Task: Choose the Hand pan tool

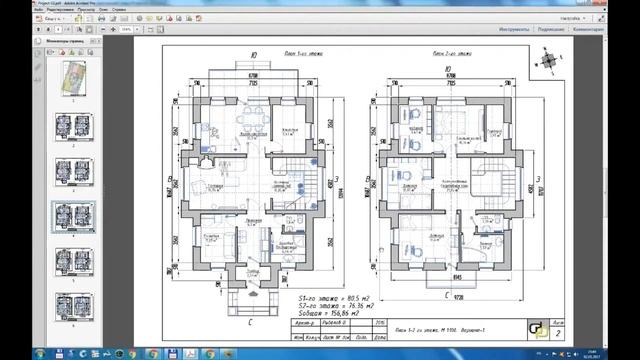Action: point(89,29)
